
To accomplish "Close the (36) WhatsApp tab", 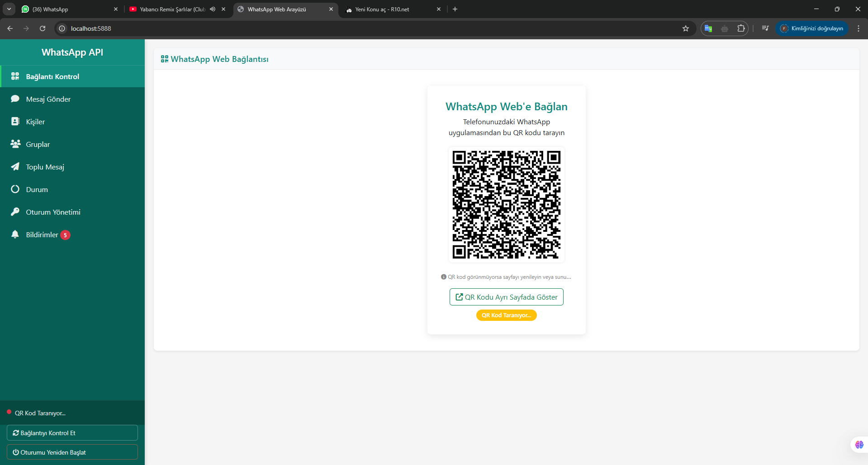I will (x=116, y=9).
